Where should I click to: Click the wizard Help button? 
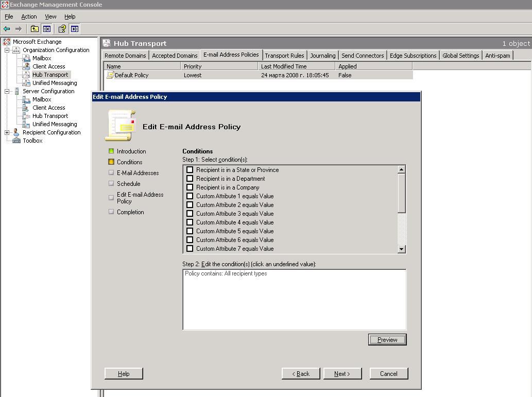coord(124,374)
